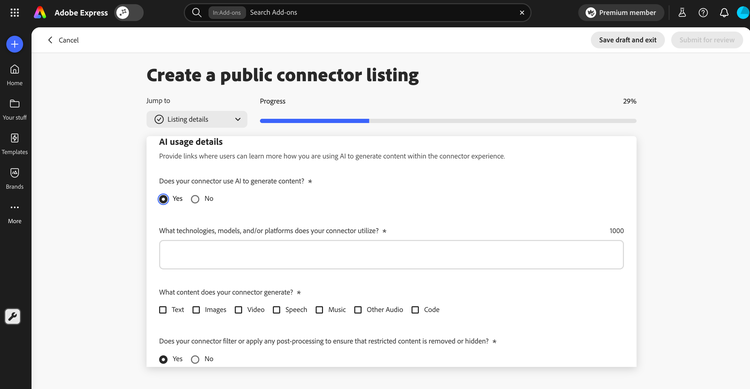750x389 pixels.
Task: Click the 1000 character counter
Action: point(617,231)
